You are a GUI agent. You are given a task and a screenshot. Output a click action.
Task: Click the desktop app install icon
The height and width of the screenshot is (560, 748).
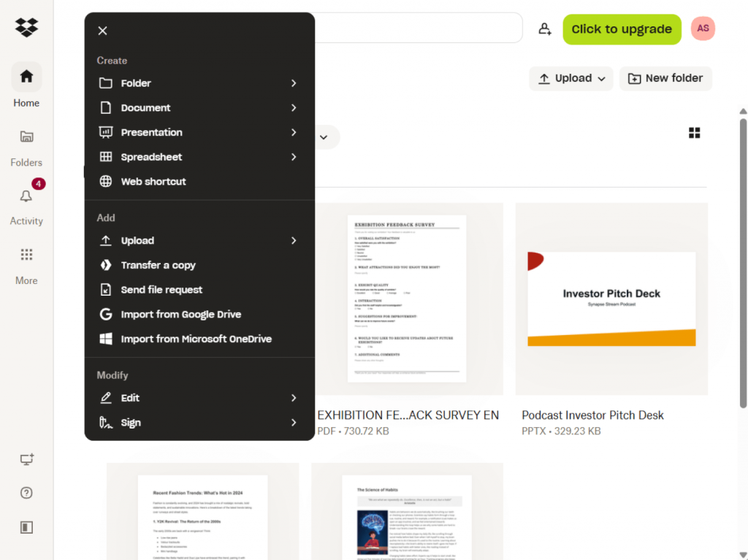(x=26, y=459)
